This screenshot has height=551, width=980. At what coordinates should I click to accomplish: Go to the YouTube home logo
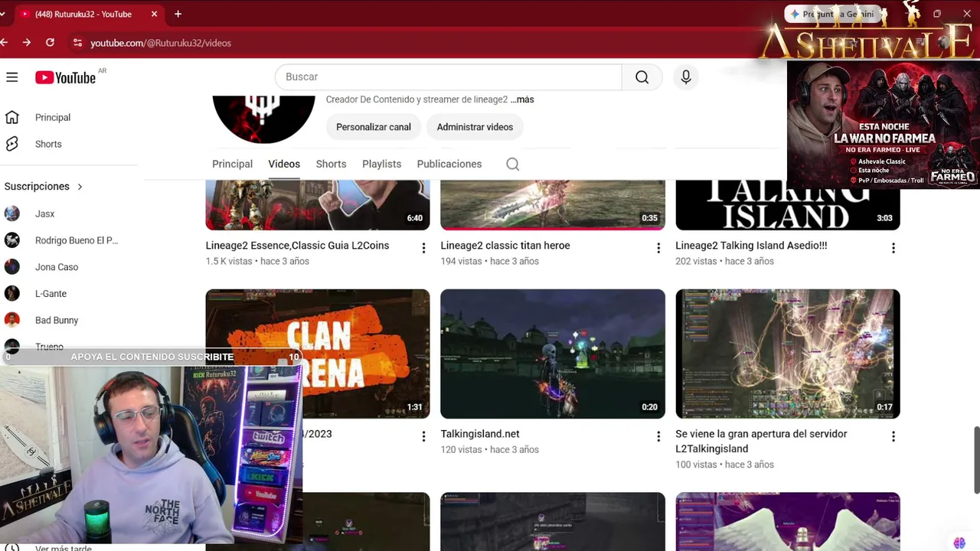tap(65, 77)
